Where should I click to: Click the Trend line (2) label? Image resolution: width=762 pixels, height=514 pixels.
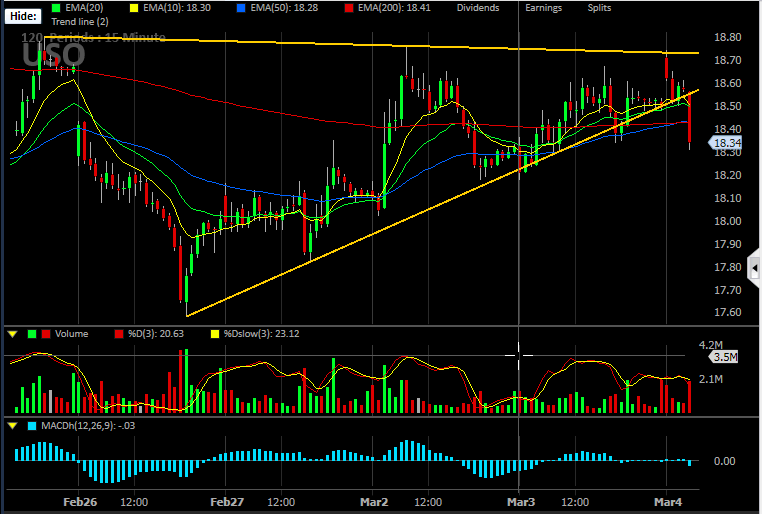click(x=80, y=21)
